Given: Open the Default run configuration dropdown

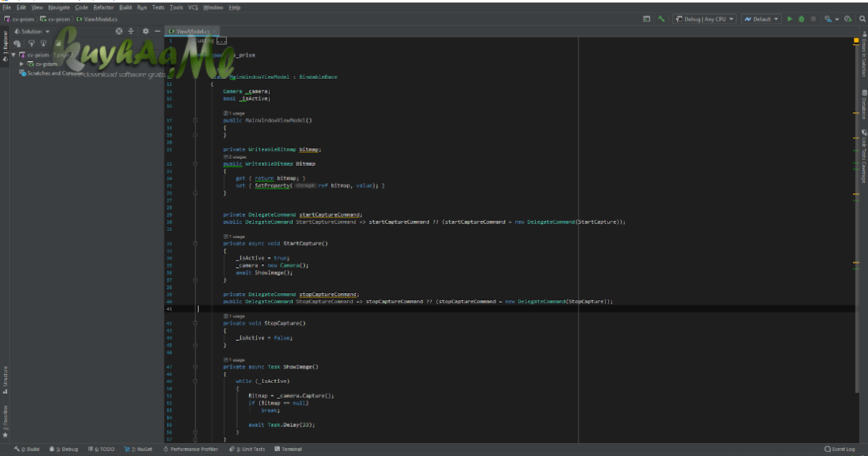Looking at the screenshot, I should point(761,20).
